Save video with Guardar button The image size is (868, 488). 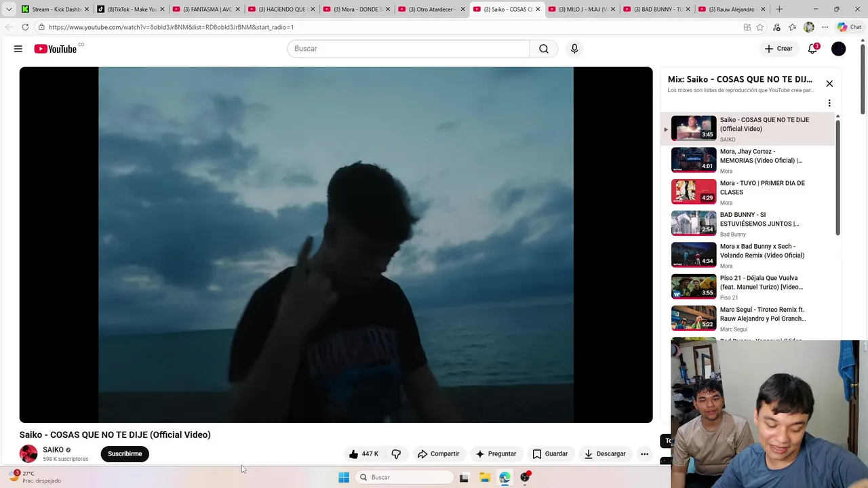(x=550, y=454)
